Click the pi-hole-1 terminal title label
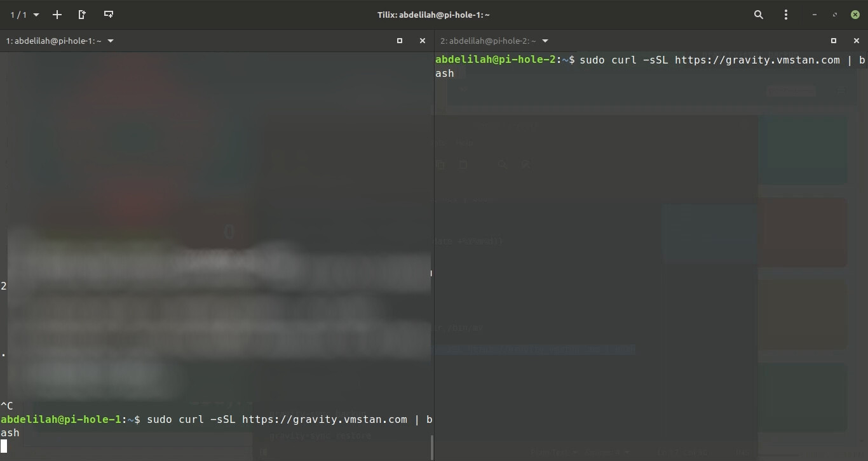The image size is (868, 461). tap(53, 41)
